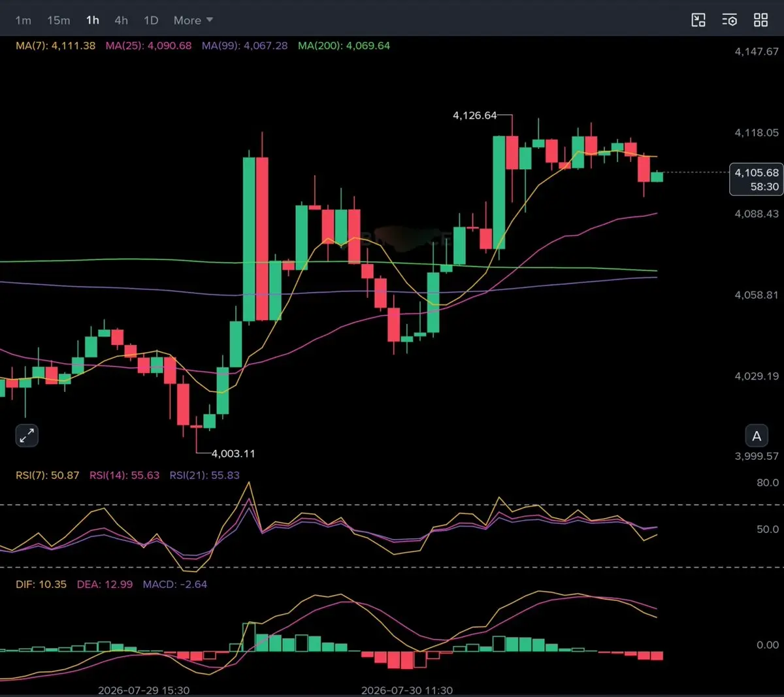The width and height of the screenshot is (784, 697).
Task: Click the 4,029.19 price axis label
Action: pos(757,376)
